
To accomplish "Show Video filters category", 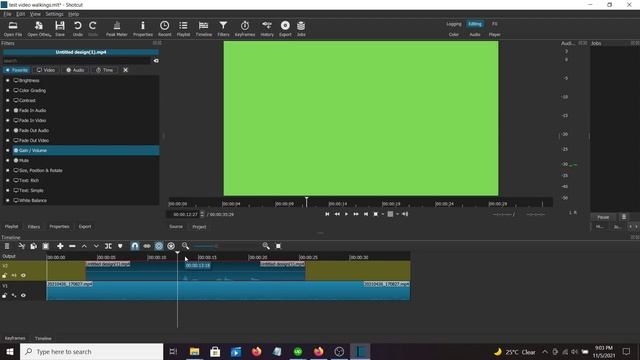I will (x=46, y=70).
